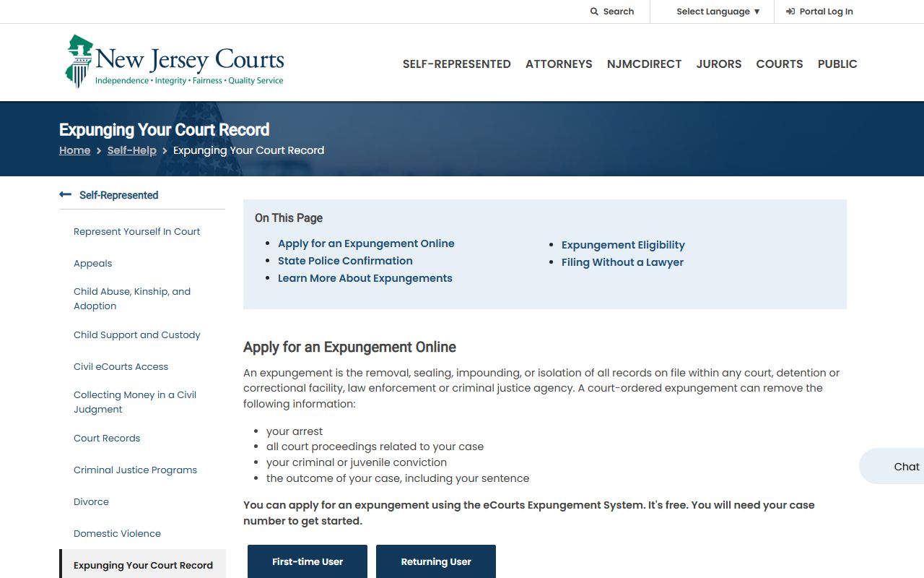
Task: Open the Public main menu
Action: click(837, 64)
